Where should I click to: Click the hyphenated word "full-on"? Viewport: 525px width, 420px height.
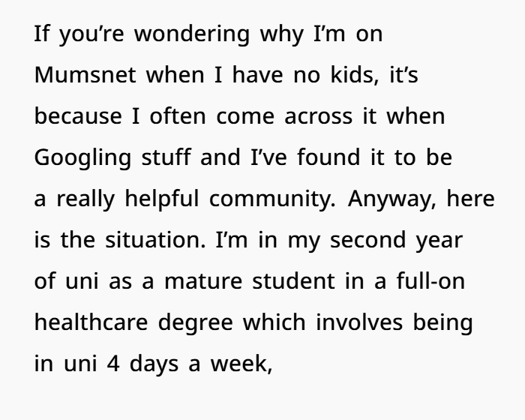431,280
